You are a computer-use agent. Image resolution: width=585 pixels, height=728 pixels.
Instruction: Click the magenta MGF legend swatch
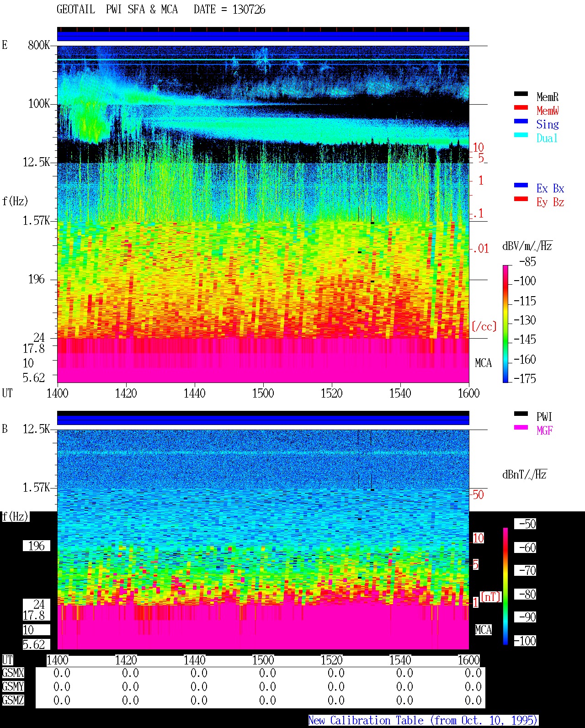pos(521,427)
